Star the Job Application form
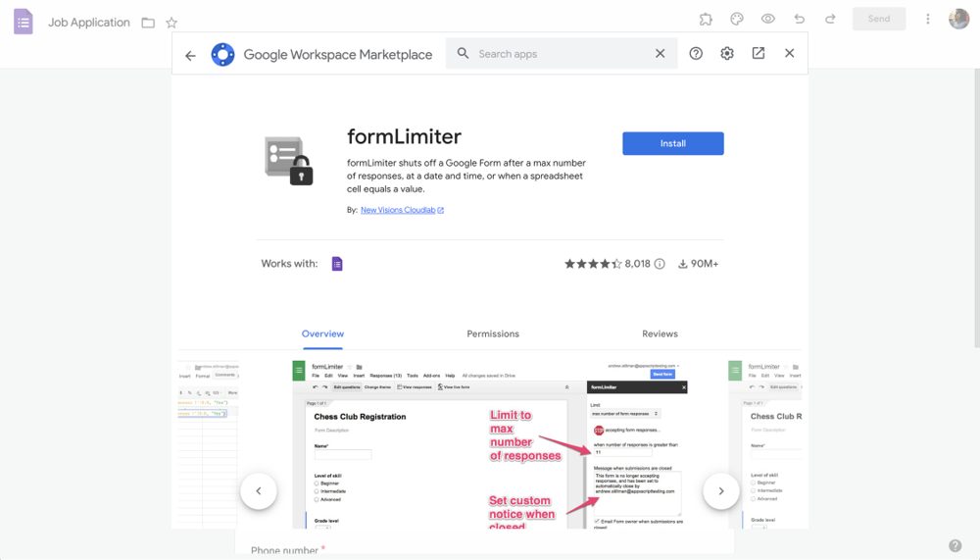Image resolution: width=980 pixels, height=560 pixels. click(x=171, y=23)
